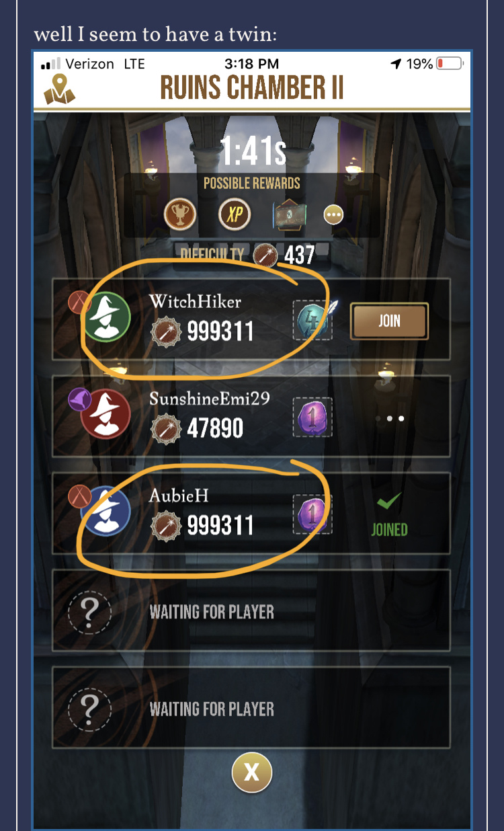Expand more rewards with the ellipsis icon
The image size is (504, 831).
point(333,215)
